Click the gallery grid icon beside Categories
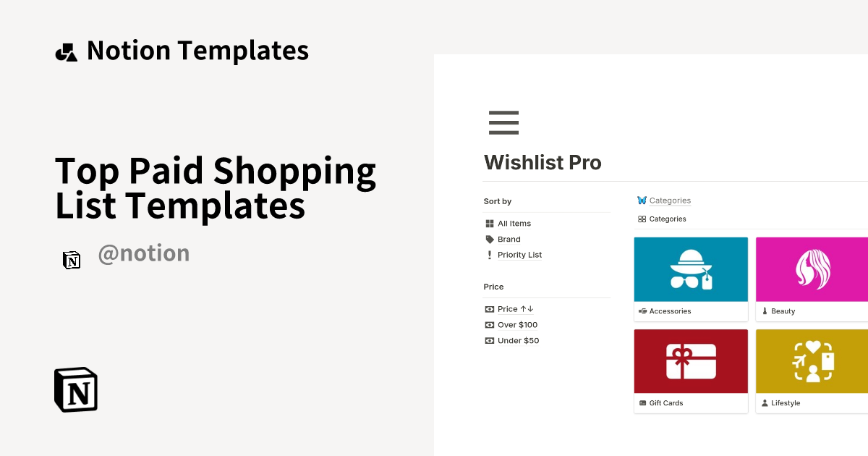Viewport: 868px width, 456px height. click(642, 219)
